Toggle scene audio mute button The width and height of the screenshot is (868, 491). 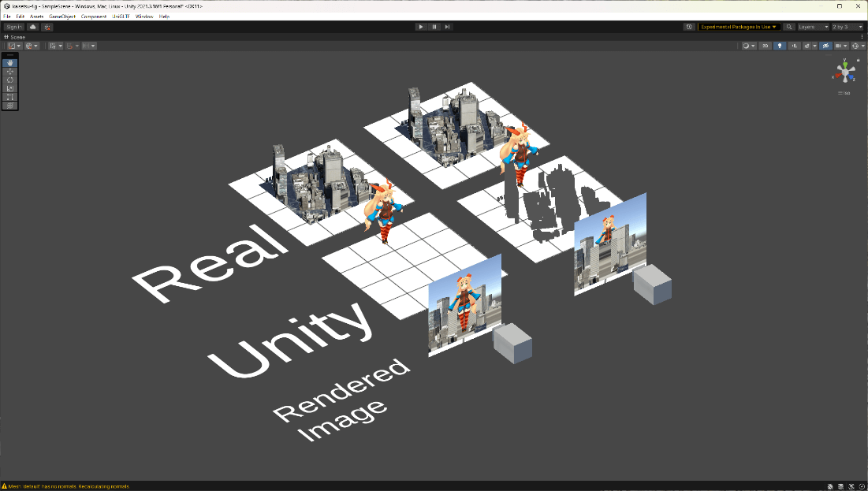pos(795,46)
